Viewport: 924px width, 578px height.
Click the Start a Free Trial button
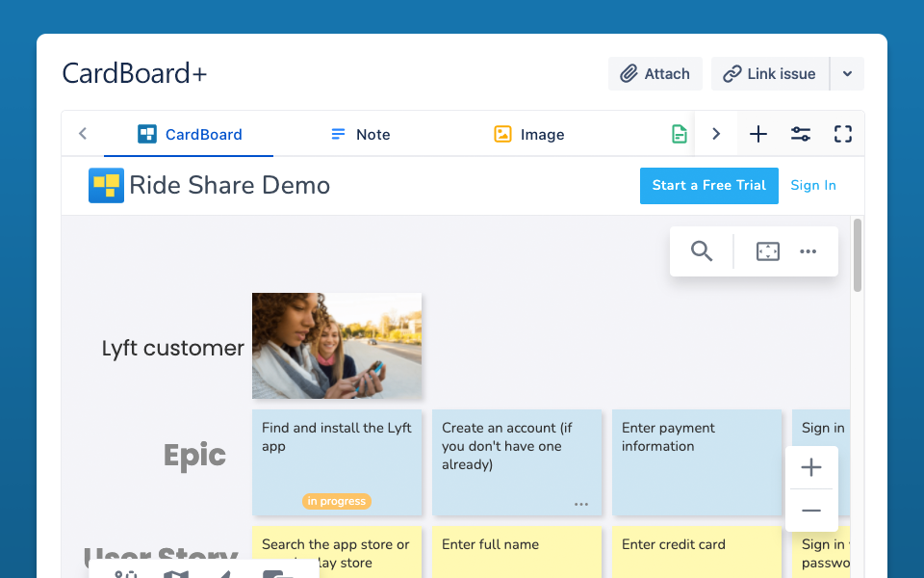[x=709, y=185]
